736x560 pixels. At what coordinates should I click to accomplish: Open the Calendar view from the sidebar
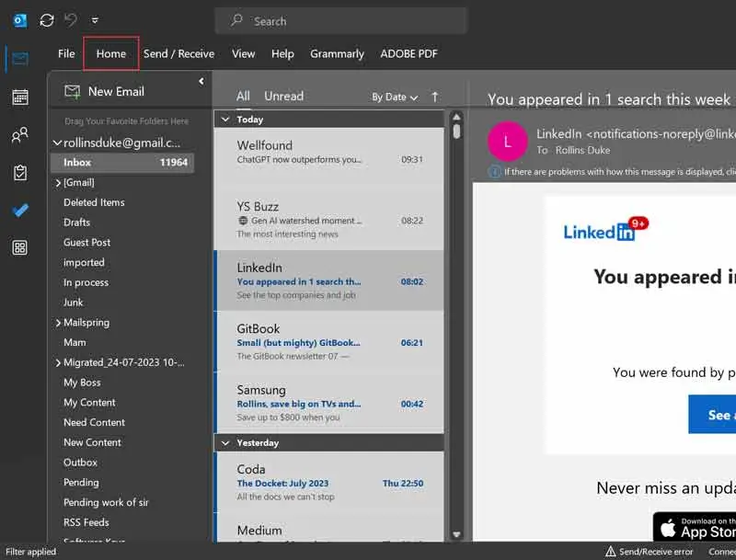(19, 97)
